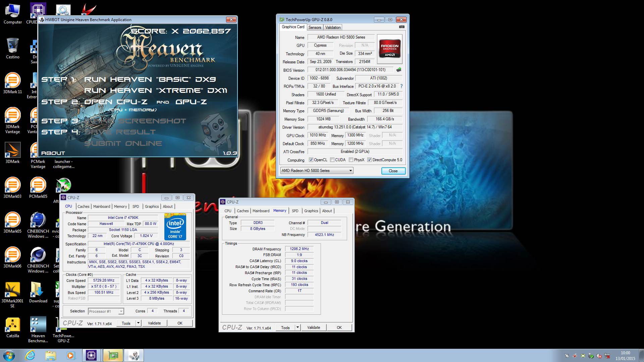Viewport: 644px width, 362px height.
Task: Click the GPU Clock 1010 MHz field
Action: (318, 135)
